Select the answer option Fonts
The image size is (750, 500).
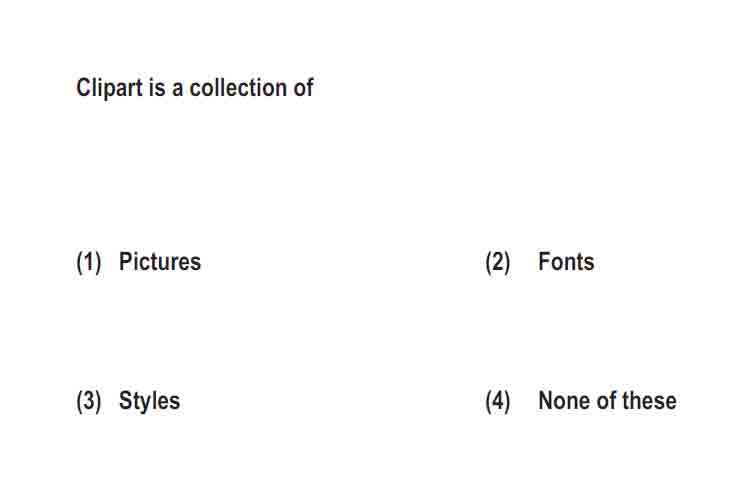pyautogui.click(x=566, y=262)
